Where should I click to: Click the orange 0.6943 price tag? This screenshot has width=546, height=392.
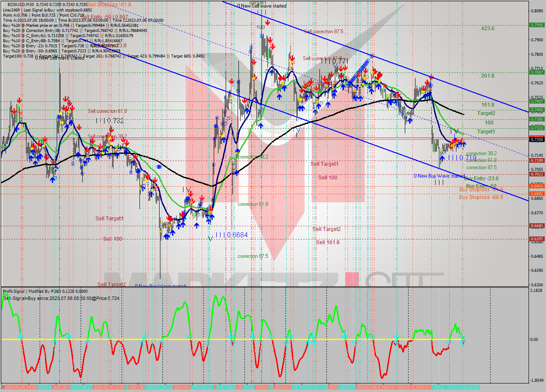pyautogui.click(x=536, y=186)
